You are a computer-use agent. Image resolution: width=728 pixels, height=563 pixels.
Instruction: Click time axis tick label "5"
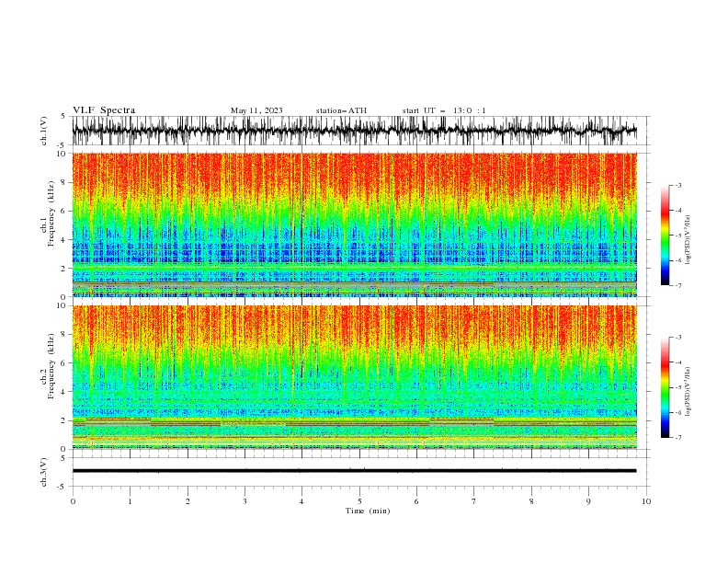(359, 501)
